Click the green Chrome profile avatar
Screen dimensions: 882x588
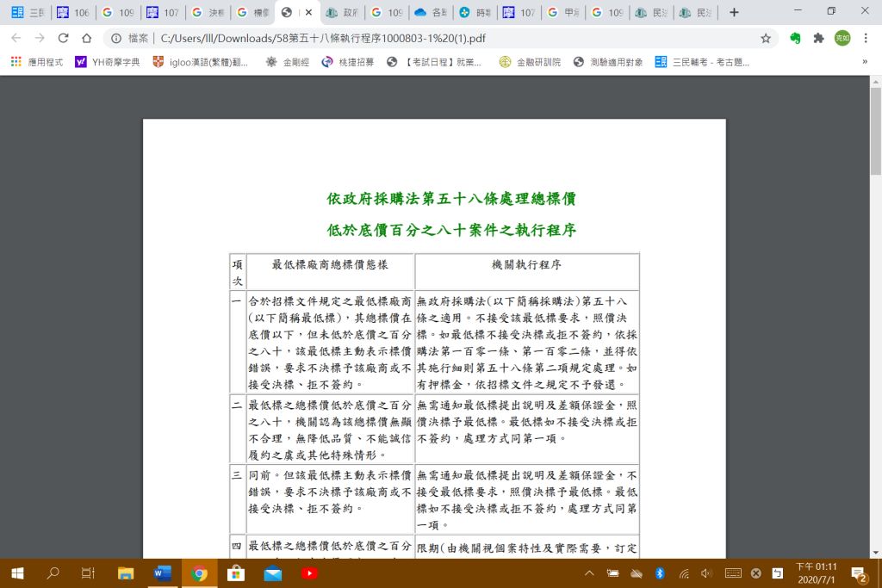click(842, 38)
